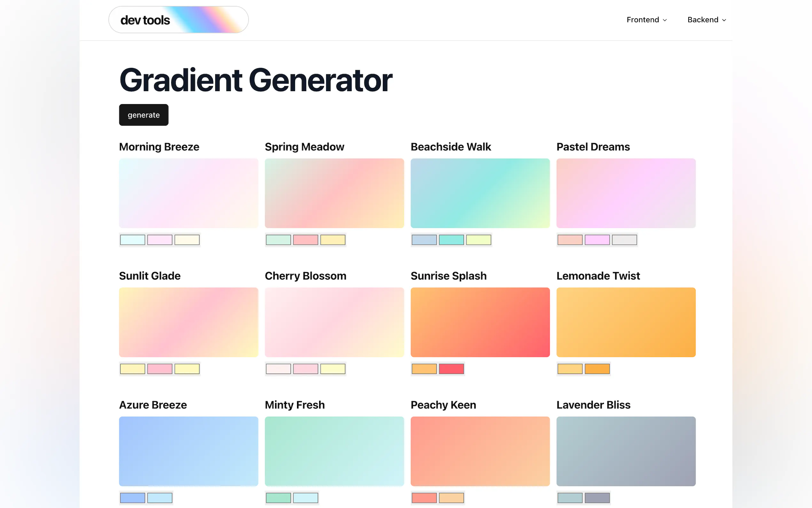812x508 pixels.
Task: Click the Cherry Blossom gradient preview
Action: [x=334, y=322]
